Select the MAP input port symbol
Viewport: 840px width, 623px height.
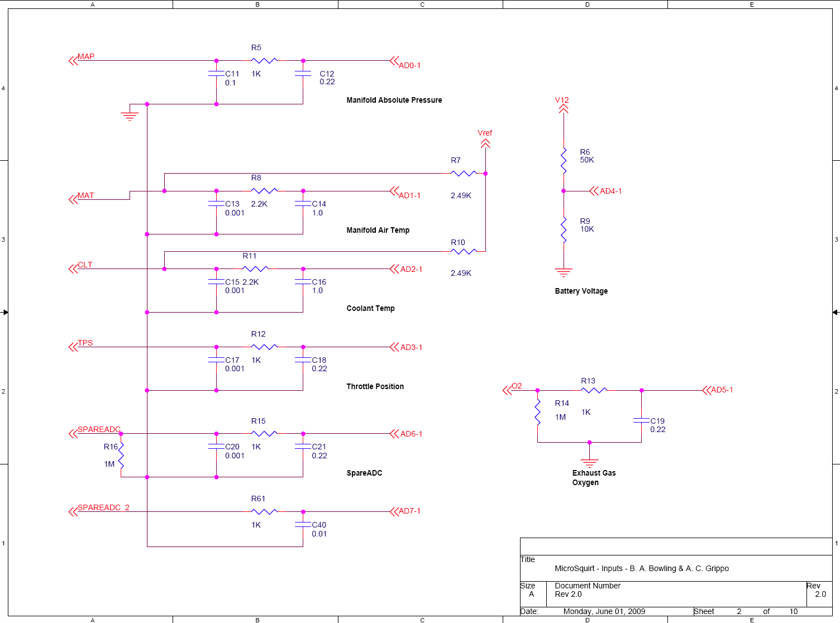click(x=73, y=61)
